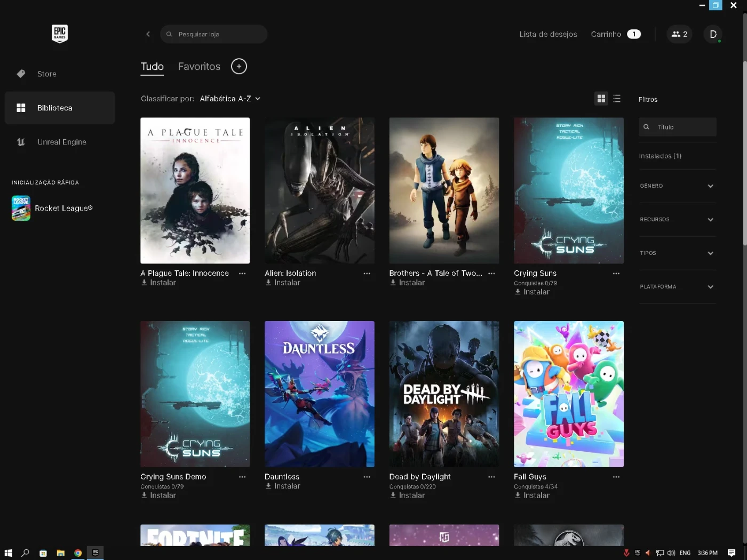Open Biblioteca in the sidebar

(60, 108)
